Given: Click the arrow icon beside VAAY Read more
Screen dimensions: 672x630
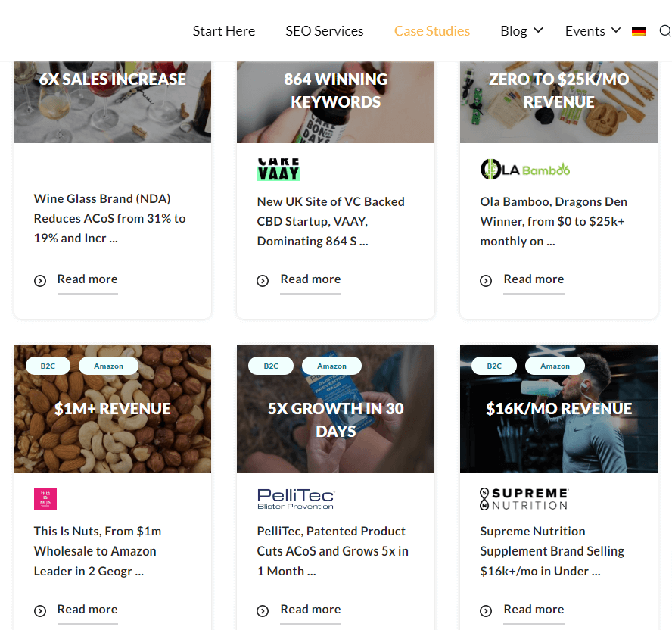Looking at the screenshot, I should [x=263, y=281].
